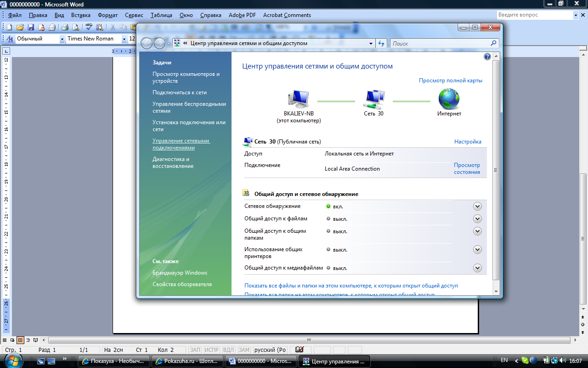The width and height of the screenshot is (588, 368).
Task: Click the Back arrow in Network Center window
Action: 147,43
